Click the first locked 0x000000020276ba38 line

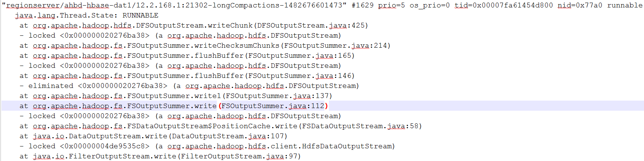click(180, 35)
